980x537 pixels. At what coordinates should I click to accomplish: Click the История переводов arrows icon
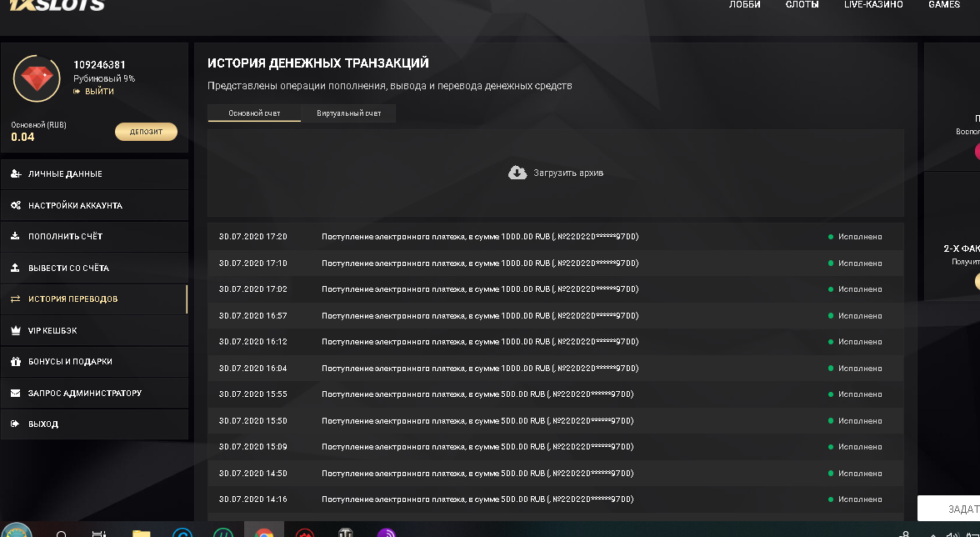(16, 299)
